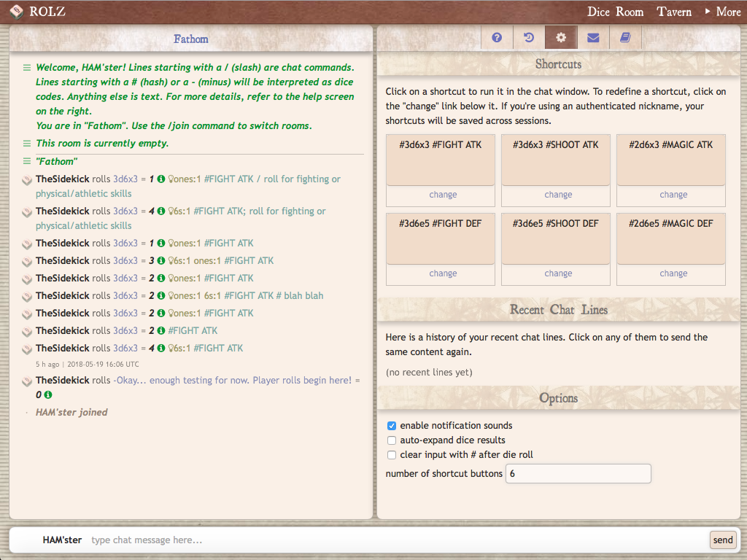
Task: Open the help screen question mark icon
Action: point(497,37)
